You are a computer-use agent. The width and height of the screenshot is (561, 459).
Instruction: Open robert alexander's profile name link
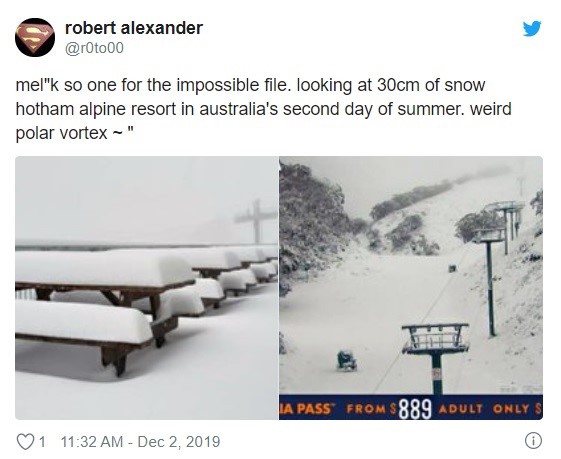pos(134,28)
